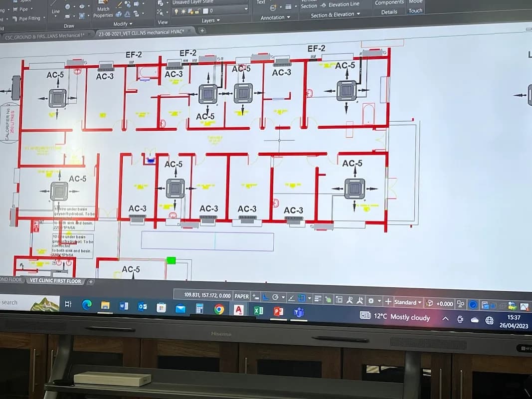Expand the Layers panel
Image resolution: width=532 pixels, height=399 pixels.
[211, 20]
